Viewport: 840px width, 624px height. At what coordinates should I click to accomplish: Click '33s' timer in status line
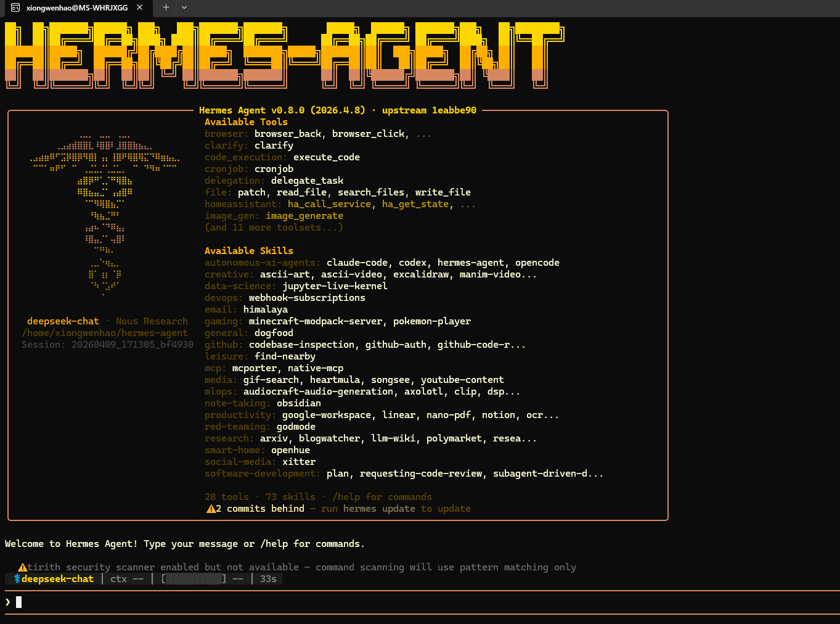pos(268,579)
